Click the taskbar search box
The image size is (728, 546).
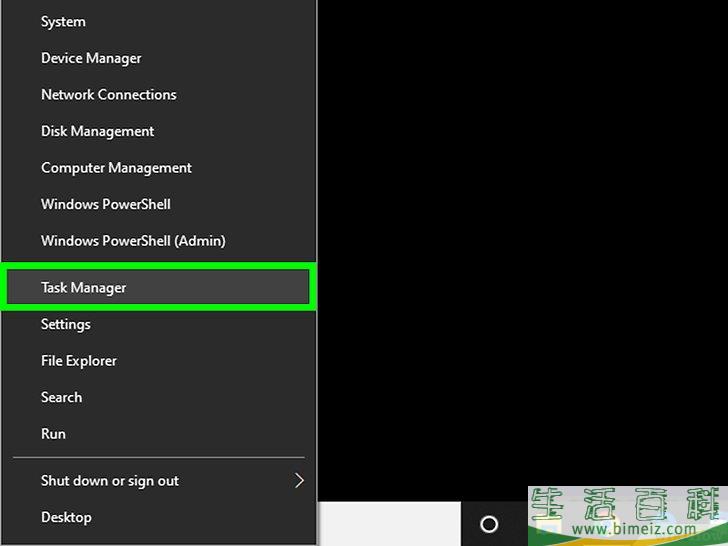(389, 523)
